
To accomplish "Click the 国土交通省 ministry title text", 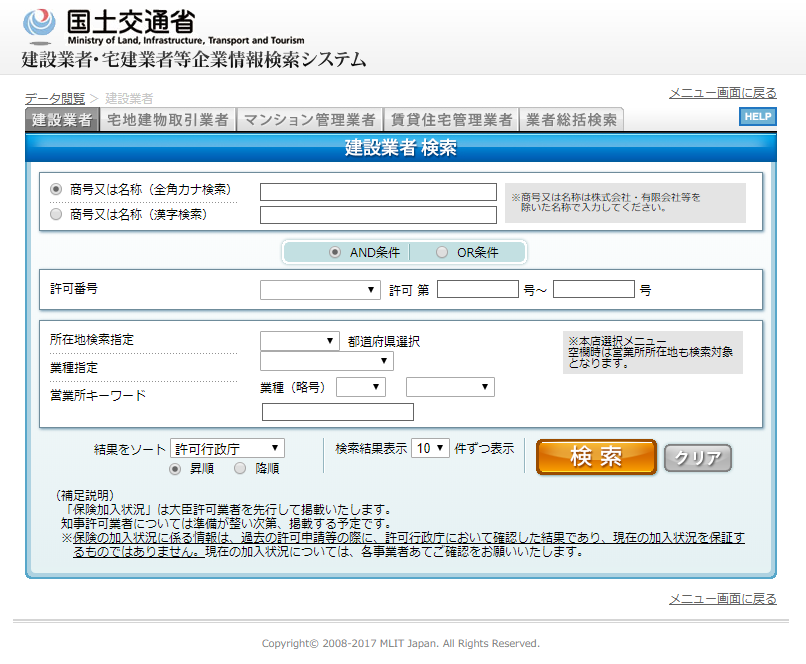I will coord(131,22).
